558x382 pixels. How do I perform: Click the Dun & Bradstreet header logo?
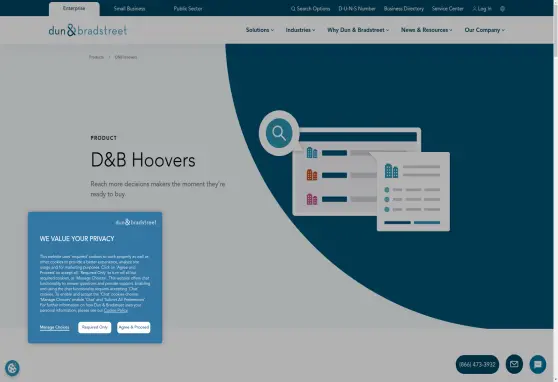click(x=88, y=30)
